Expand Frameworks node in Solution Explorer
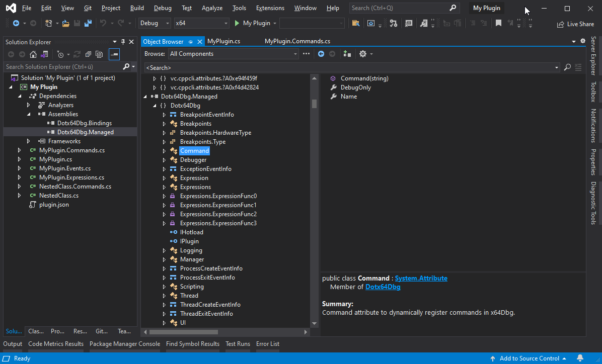Screen dimensions: 602x364 pyautogui.click(x=28, y=141)
